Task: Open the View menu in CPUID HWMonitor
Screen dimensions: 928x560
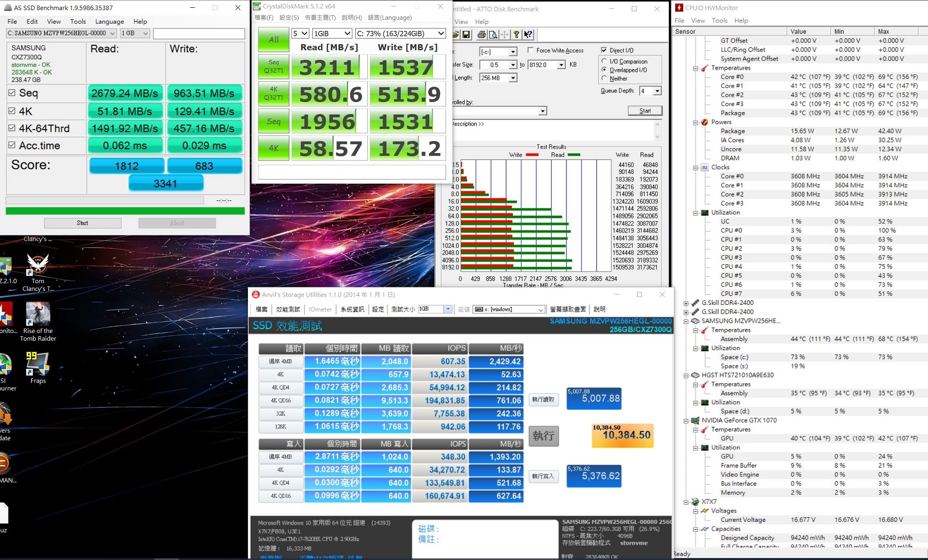Action: click(698, 20)
